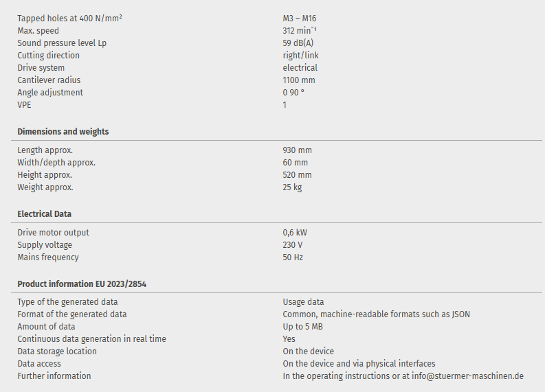Click the 50 Hz mains frequency value
The height and width of the screenshot is (392, 545).
coord(293,257)
